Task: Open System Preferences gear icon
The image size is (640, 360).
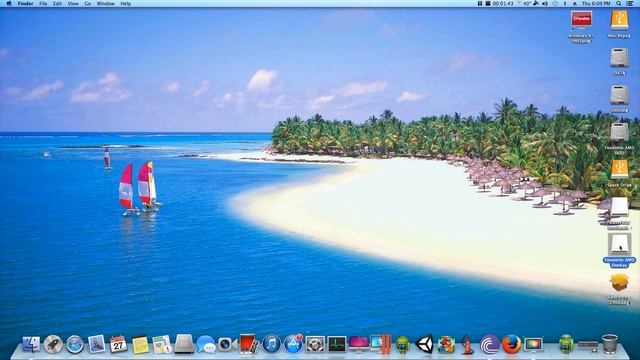Action: pyautogui.click(x=315, y=344)
